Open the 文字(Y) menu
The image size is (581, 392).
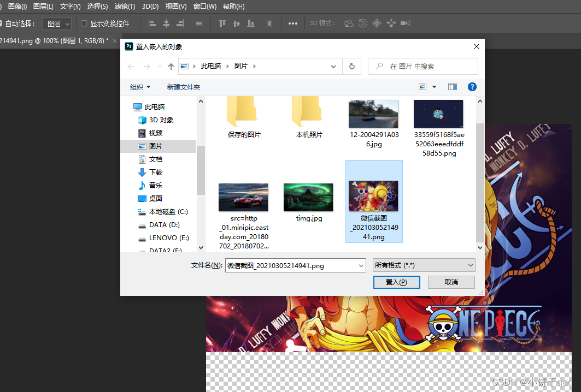pyautogui.click(x=71, y=7)
